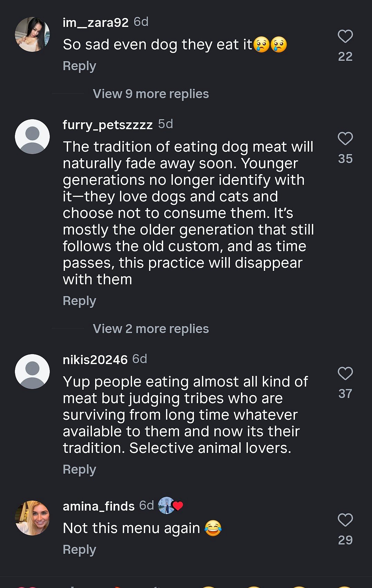Image resolution: width=372 pixels, height=588 pixels.
Task: Tap the heart on amina_finds' comment
Action: pyautogui.click(x=345, y=520)
